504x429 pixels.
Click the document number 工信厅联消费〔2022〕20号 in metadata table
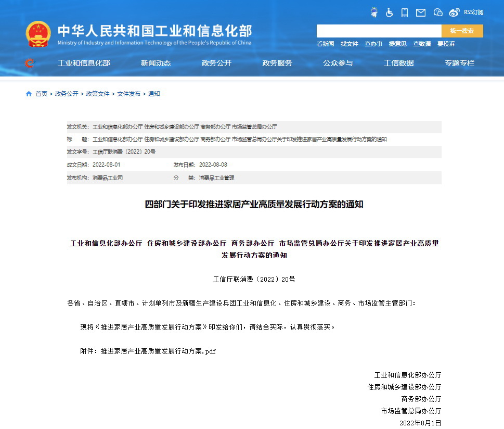point(124,152)
